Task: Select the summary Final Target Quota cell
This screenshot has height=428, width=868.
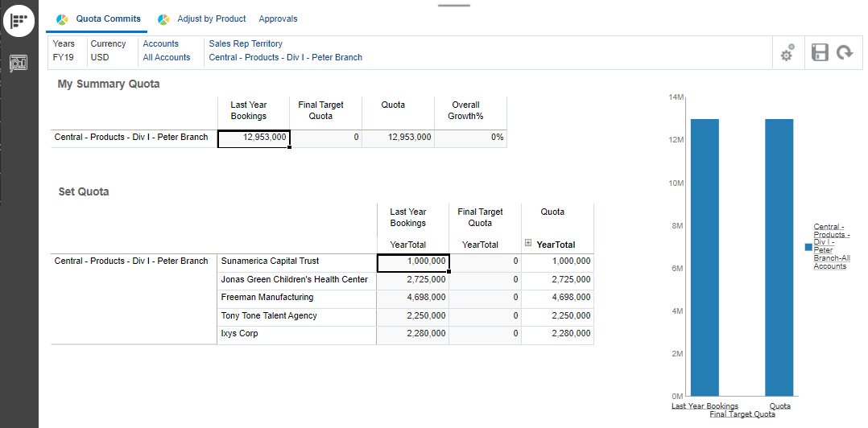Action: tap(325, 139)
